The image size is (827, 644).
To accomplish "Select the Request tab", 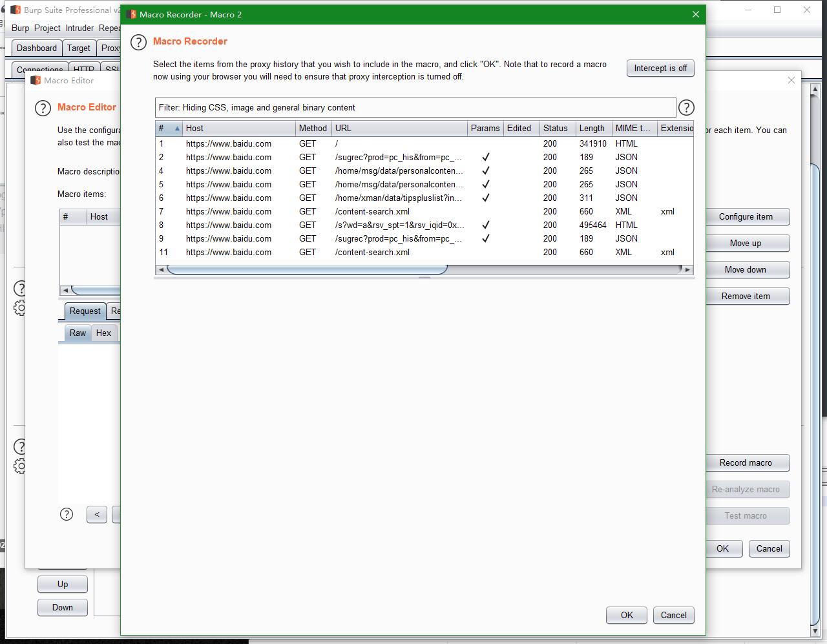I will (x=85, y=311).
